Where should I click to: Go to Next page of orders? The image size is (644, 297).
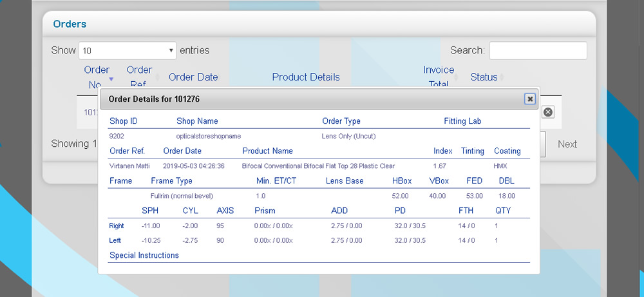click(x=567, y=144)
